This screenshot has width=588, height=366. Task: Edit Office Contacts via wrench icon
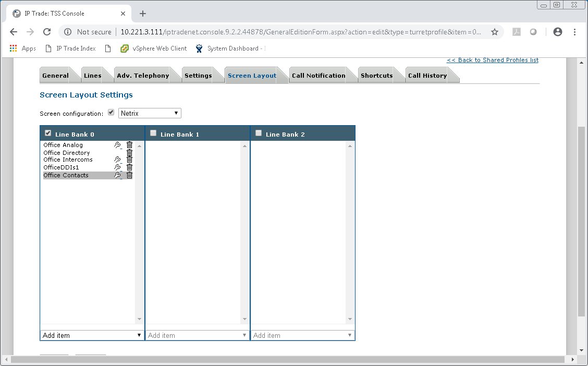pyautogui.click(x=117, y=175)
